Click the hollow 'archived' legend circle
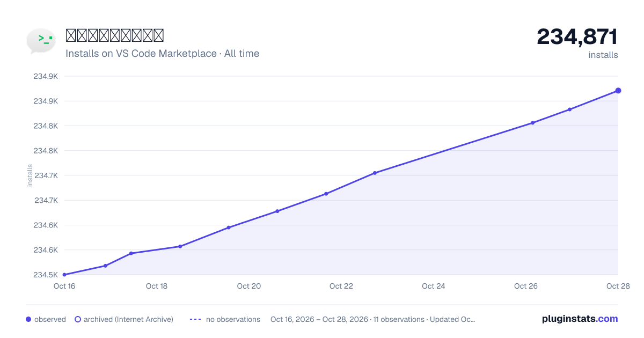The width and height of the screenshot is (644, 338). 78,319
